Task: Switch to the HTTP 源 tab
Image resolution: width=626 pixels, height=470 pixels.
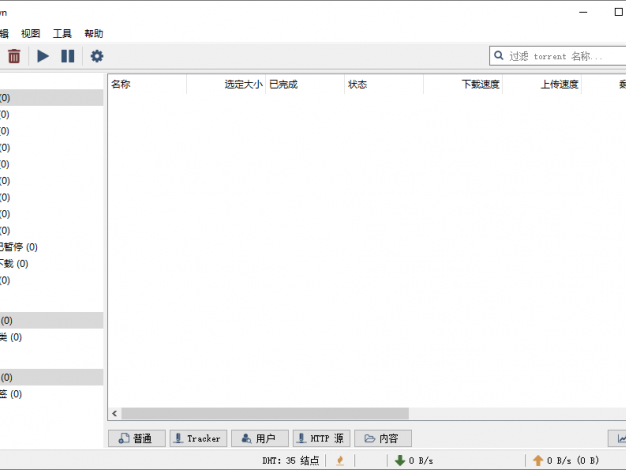Action: tap(321, 438)
